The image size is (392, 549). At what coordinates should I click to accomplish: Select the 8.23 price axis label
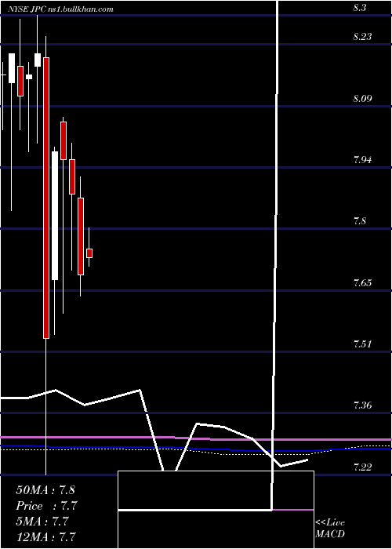tap(362, 37)
